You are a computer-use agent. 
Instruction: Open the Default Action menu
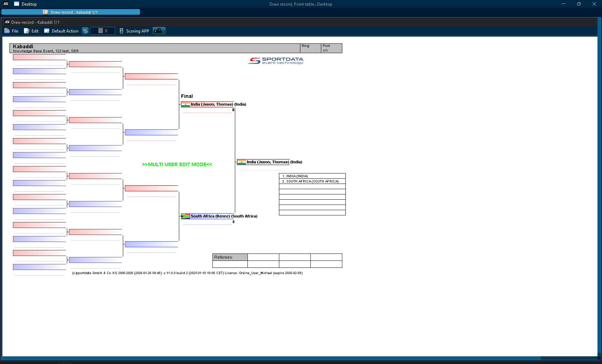61,31
